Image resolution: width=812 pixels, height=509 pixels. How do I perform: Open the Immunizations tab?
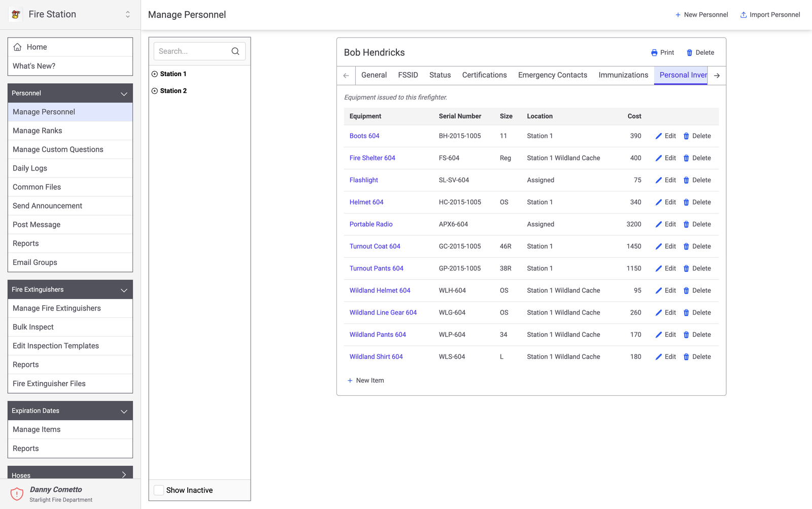pyautogui.click(x=623, y=75)
